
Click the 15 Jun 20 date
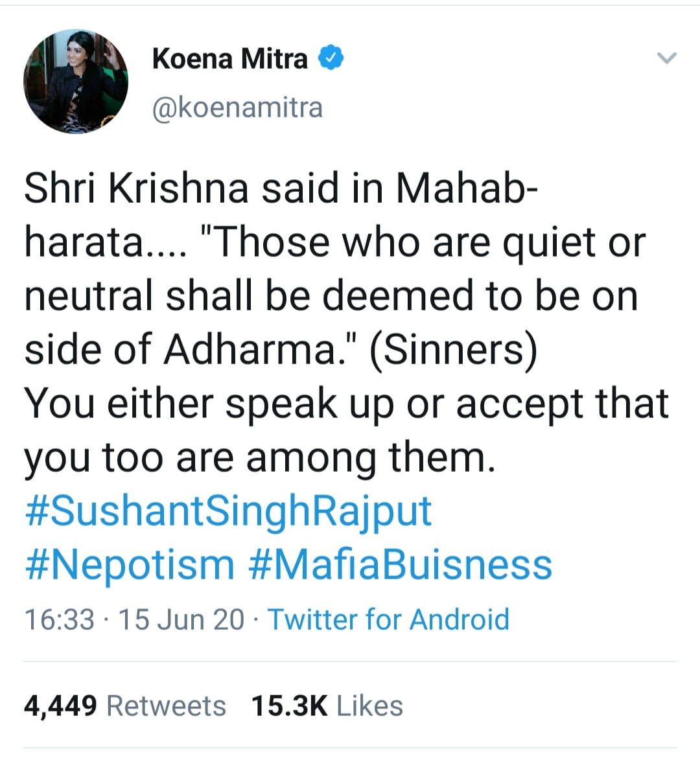point(181,619)
